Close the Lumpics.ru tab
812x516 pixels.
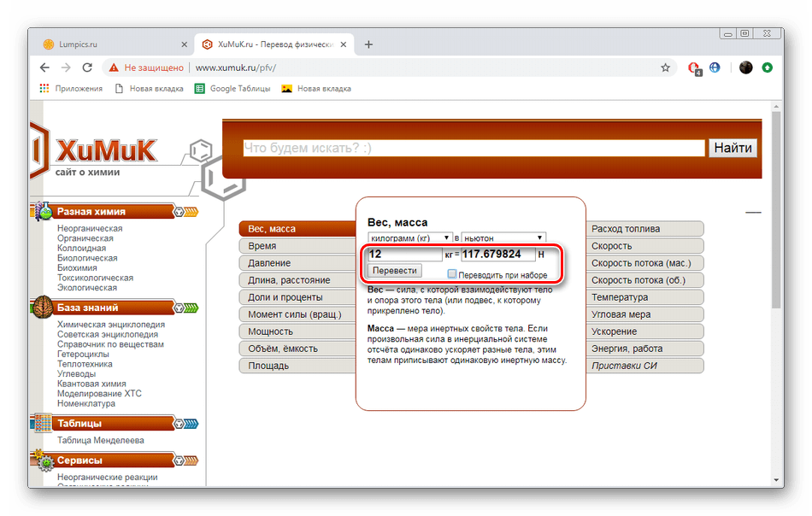184,44
